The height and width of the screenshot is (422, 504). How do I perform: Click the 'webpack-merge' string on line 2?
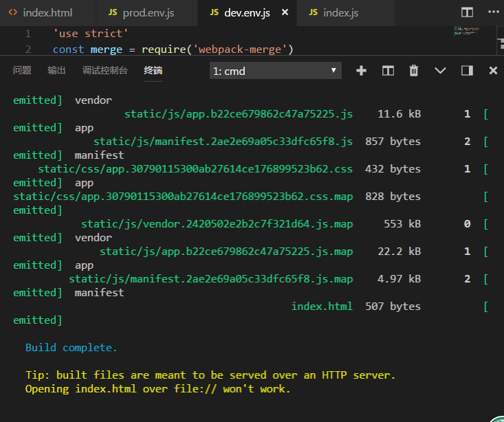click(239, 49)
